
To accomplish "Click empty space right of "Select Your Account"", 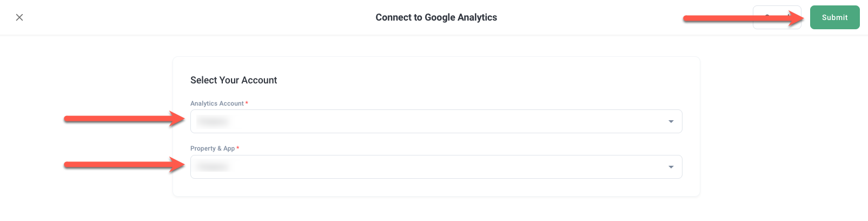I will 487,80.
